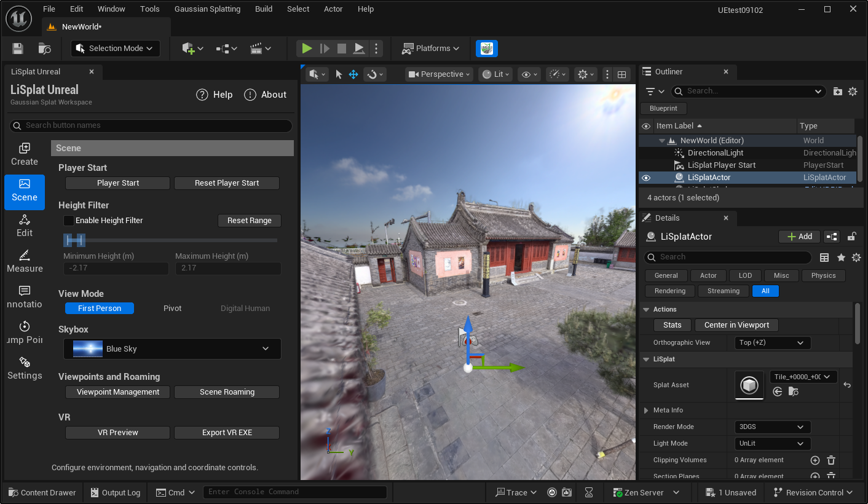Choose the Select object arrow tool in the viewport
Image resolution: width=868 pixels, height=504 pixels.
click(x=339, y=74)
